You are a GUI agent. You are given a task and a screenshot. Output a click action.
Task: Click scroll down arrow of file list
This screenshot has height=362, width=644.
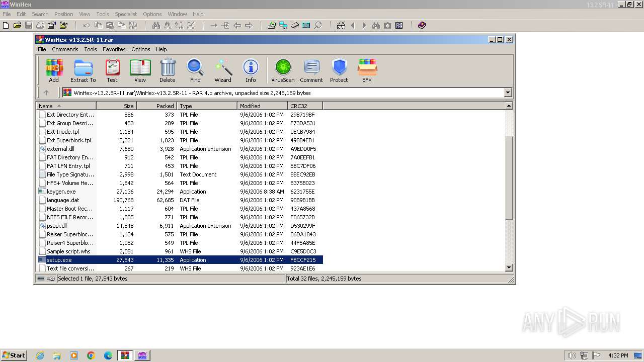coord(509,268)
